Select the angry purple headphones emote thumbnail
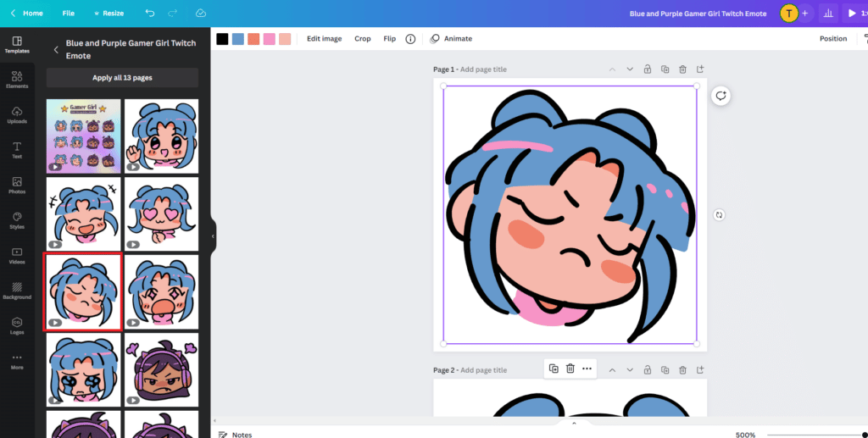This screenshot has width=868, height=438. click(x=162, y=369)
